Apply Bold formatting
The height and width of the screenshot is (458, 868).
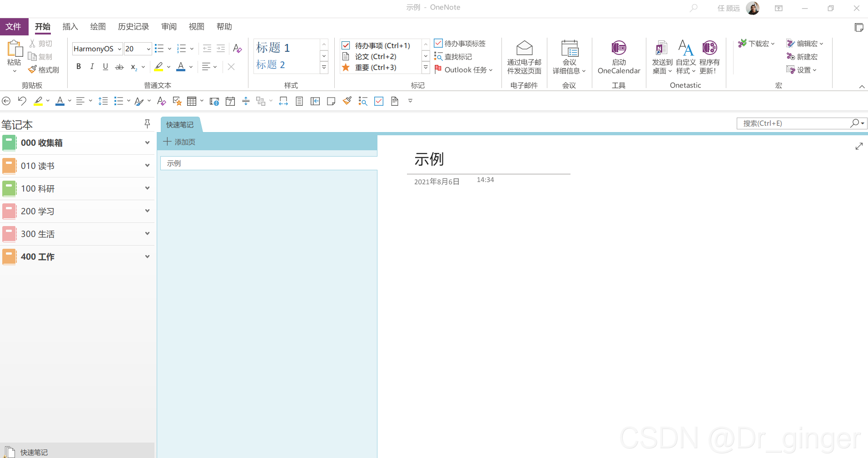79,66
